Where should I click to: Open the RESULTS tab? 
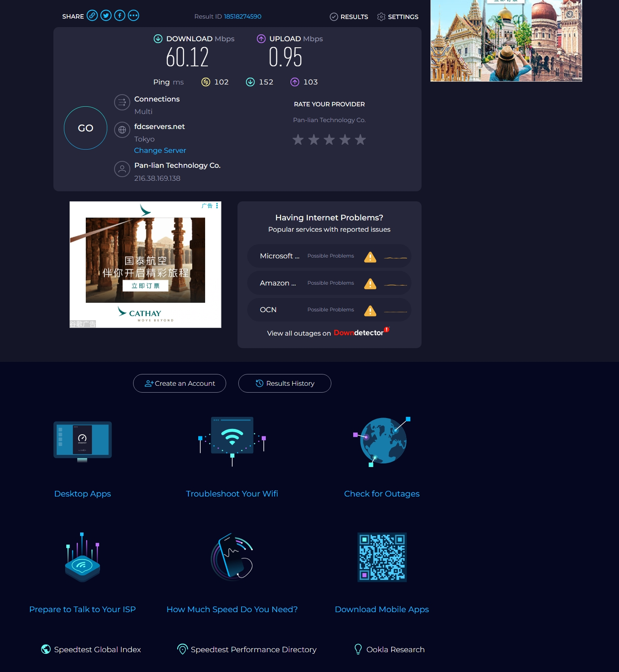click(x=349, y=17)
